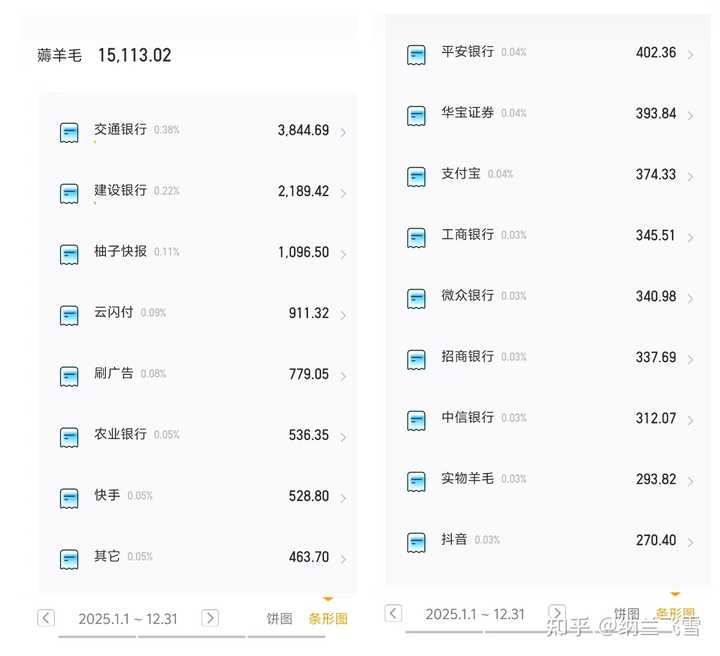Open chevron next to 招商银行 amount
Screen dimensions: 720x656
690,359
